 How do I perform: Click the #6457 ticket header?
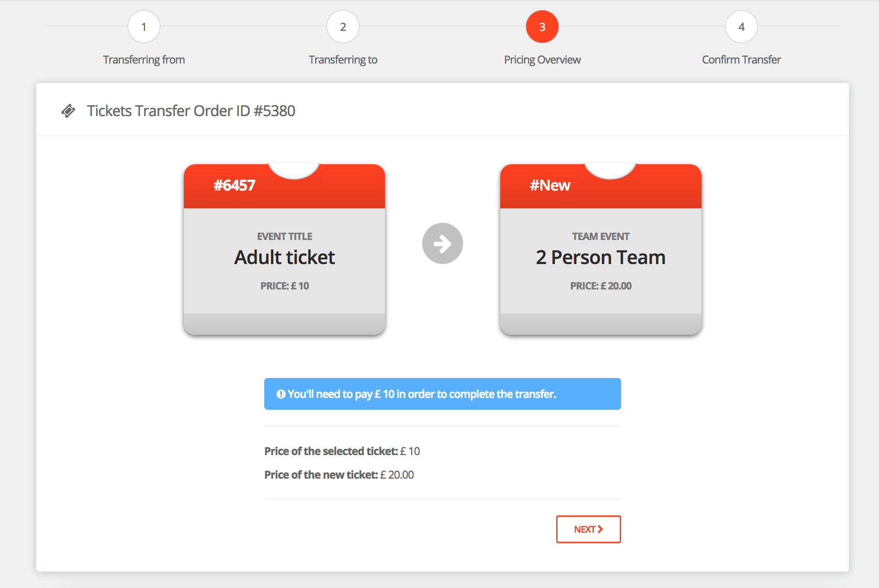234,186
